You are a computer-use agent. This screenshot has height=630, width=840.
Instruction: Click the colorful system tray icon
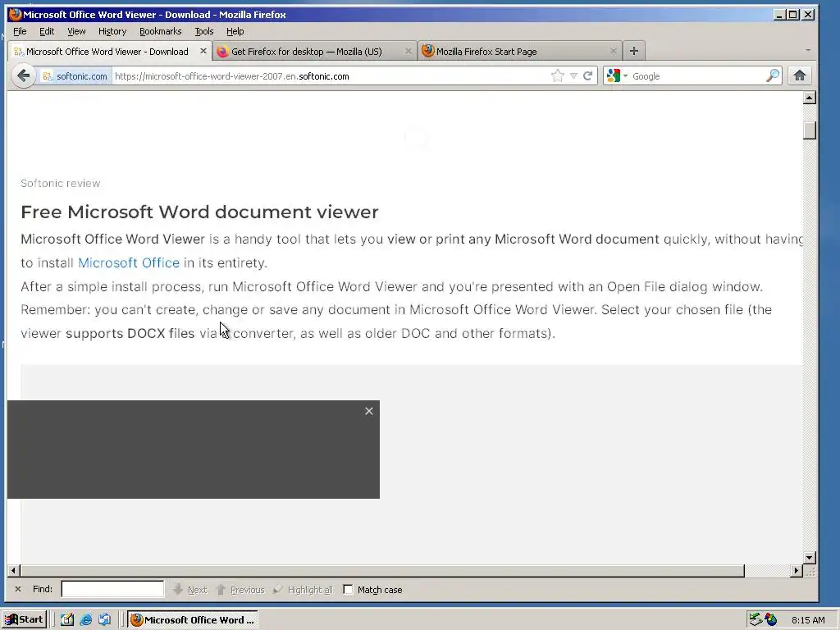coord(771,620)
